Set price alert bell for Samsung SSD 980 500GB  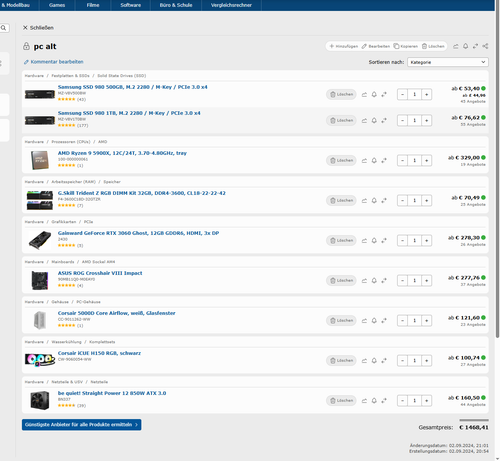pyautogui.click(x=374, y=95)
